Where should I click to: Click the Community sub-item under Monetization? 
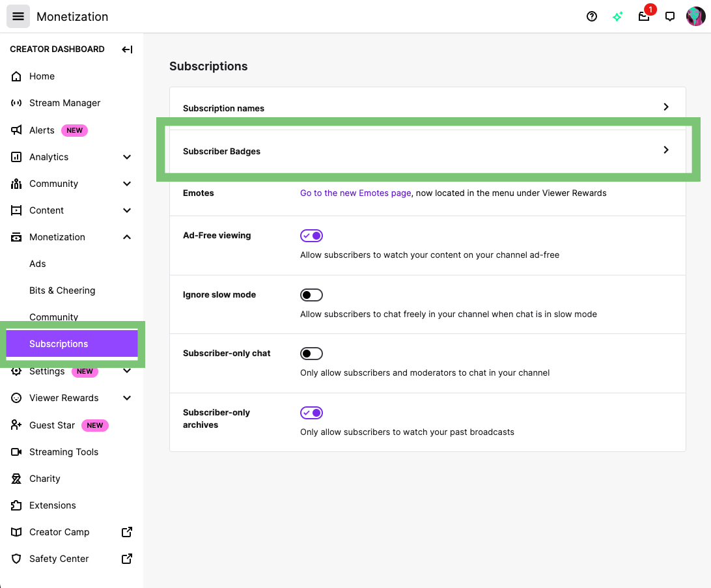pos(53,317)
